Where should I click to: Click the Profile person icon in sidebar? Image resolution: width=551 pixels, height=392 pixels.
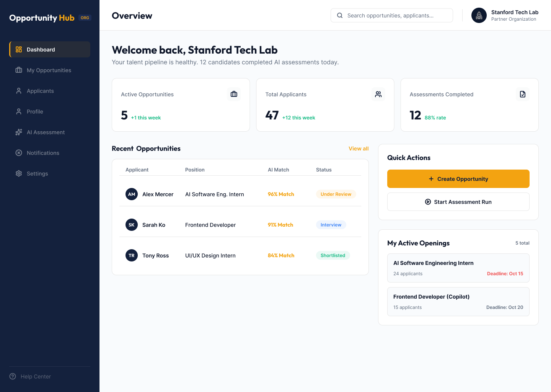(19, 111)
